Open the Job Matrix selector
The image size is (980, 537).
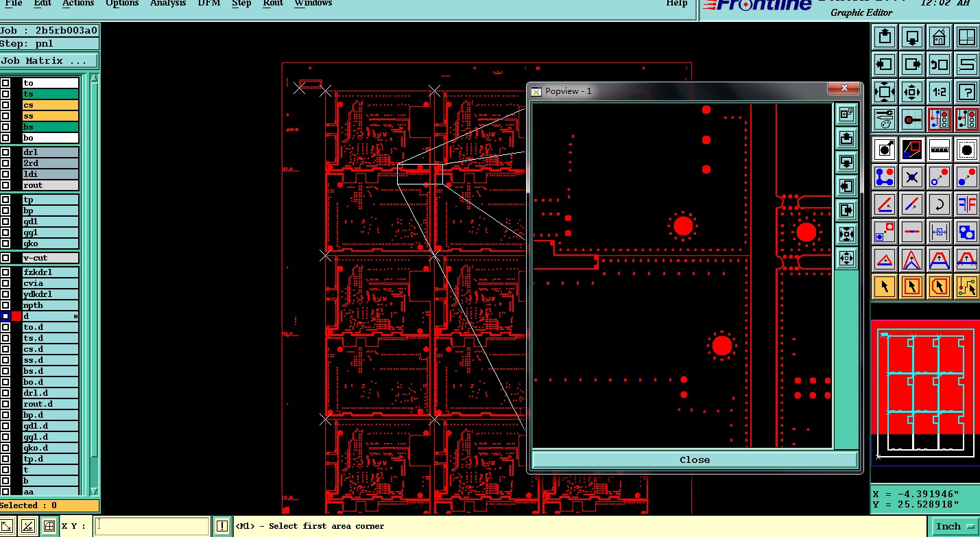tap(48, 61)
